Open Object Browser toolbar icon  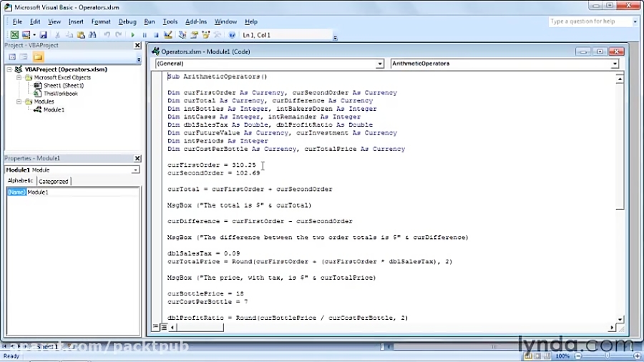click(206, 35)
